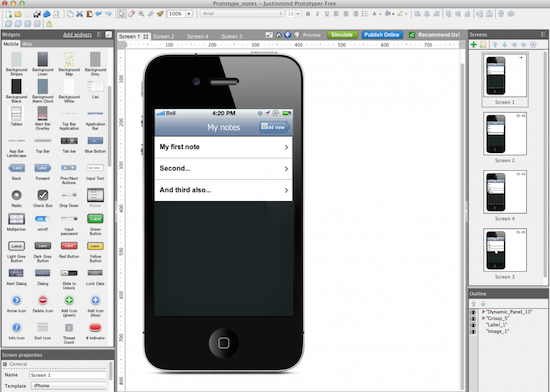This screenshot has height=392, width=550.
Task: Choose the Delete Icon widget
Action: tap(43, 300)
